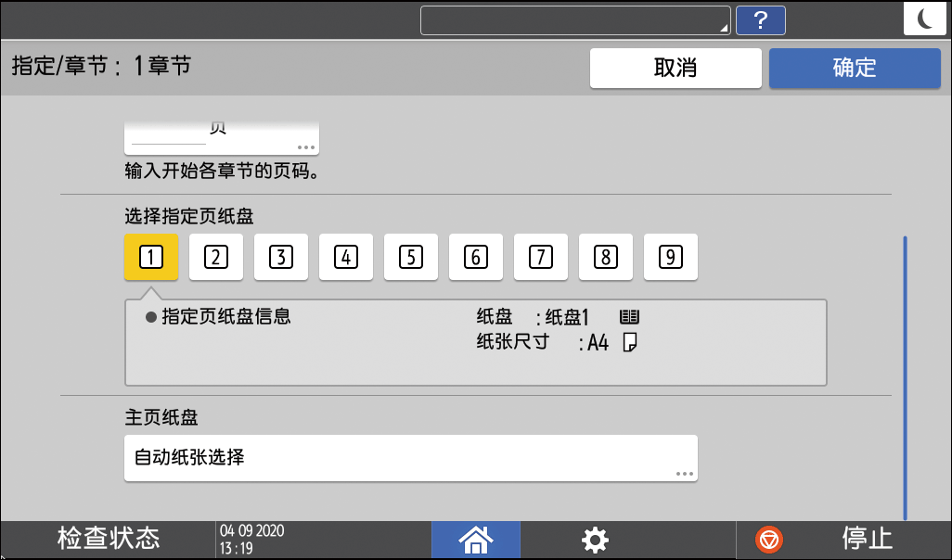The height and width of the screenshot is (560, 952).
Task: Select chapter tray button 5
Action: [x=410, y=257]
